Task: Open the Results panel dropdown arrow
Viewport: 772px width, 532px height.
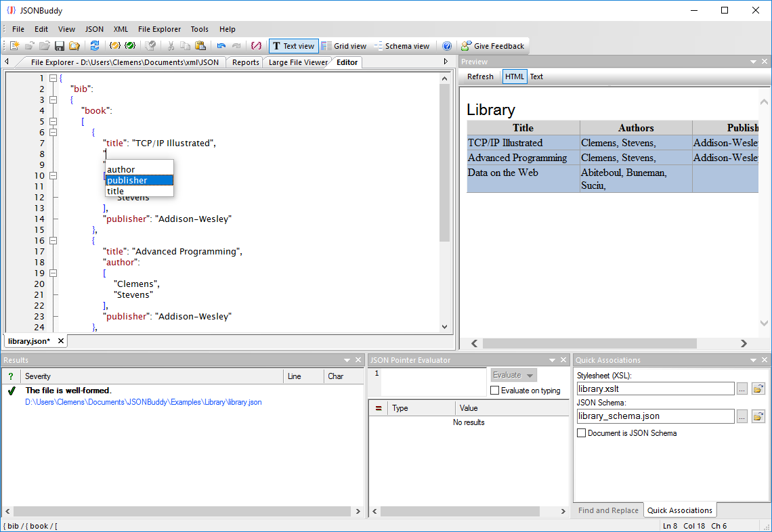Action: click(347, 360)
